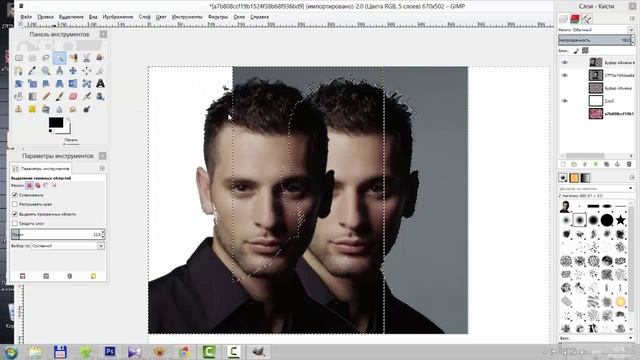The image size is (640, 360).
Task: Select the Measure tool
Action: pos(60,71)
